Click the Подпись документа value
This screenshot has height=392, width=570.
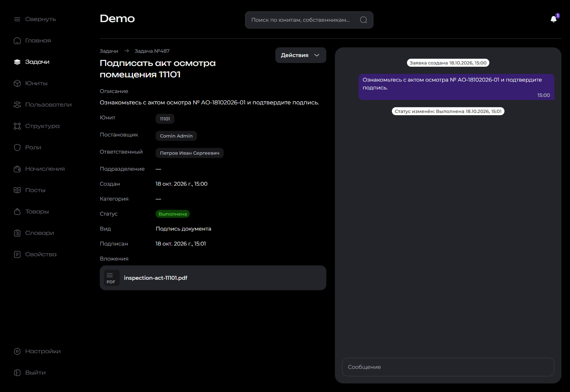(183, 229)
